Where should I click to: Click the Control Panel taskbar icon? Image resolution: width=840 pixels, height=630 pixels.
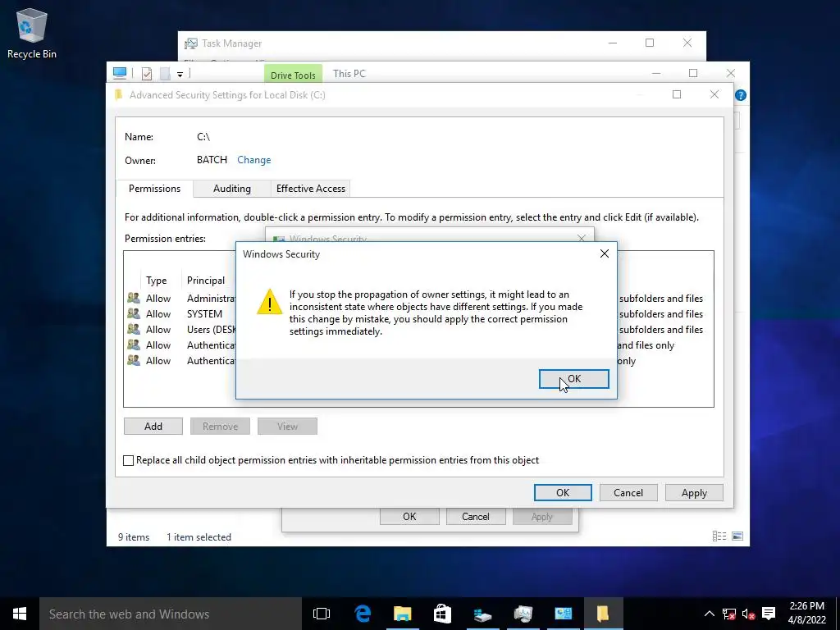pos(563,614)
